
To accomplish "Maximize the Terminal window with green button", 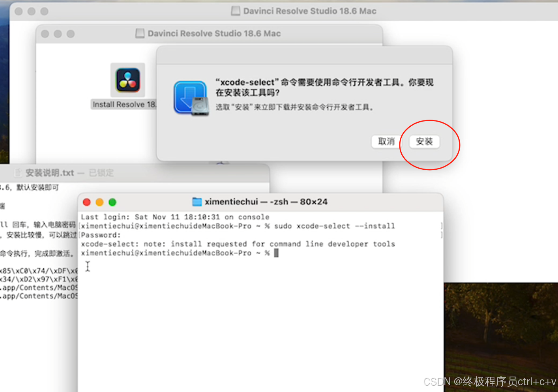I will pyautogui.click(x=112, y=202).
